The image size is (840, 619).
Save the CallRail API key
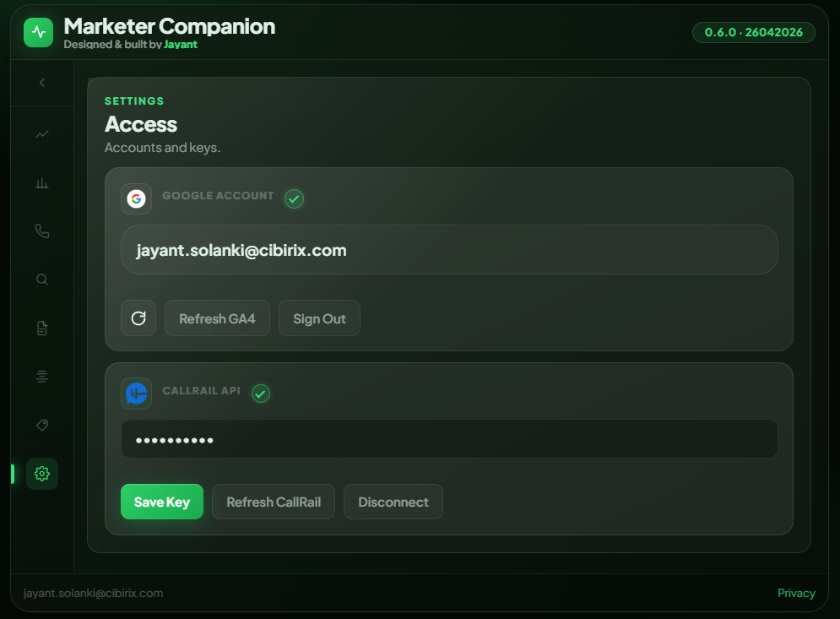coord(162,502)
